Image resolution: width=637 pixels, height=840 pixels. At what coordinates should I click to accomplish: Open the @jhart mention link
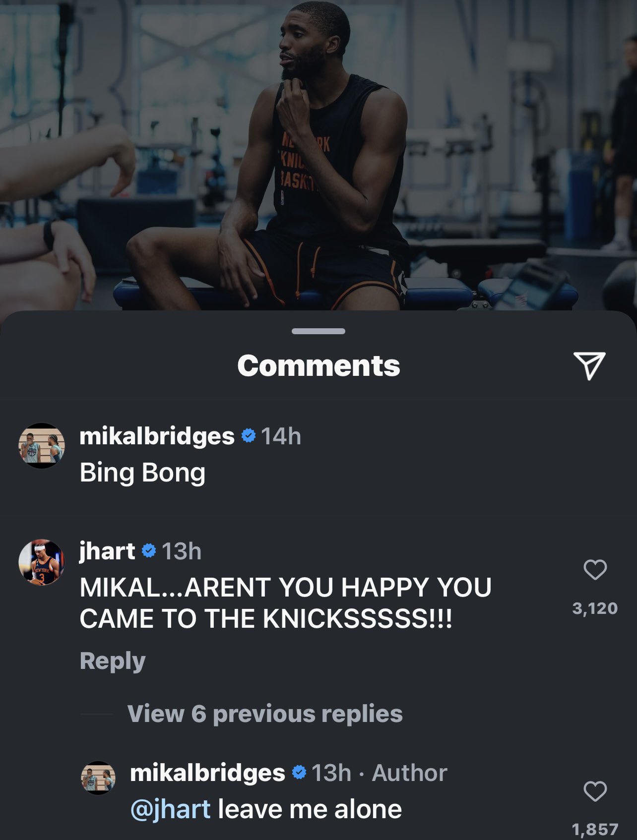(x=170, y=809)
